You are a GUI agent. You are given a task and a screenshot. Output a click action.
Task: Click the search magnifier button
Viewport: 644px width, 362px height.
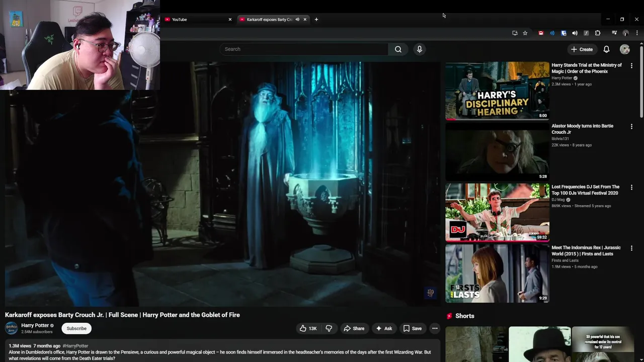[x=398, y=49]
